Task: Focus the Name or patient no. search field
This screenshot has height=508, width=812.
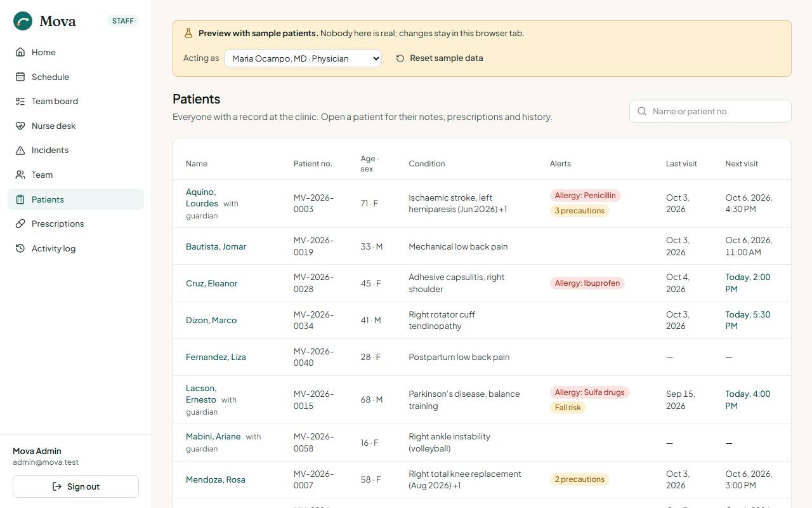Action: point(710,111)
